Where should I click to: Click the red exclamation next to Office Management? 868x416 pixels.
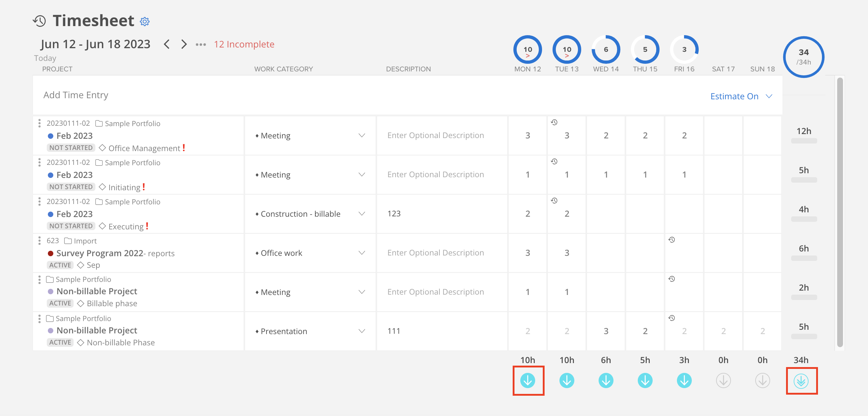coord(183,148)
